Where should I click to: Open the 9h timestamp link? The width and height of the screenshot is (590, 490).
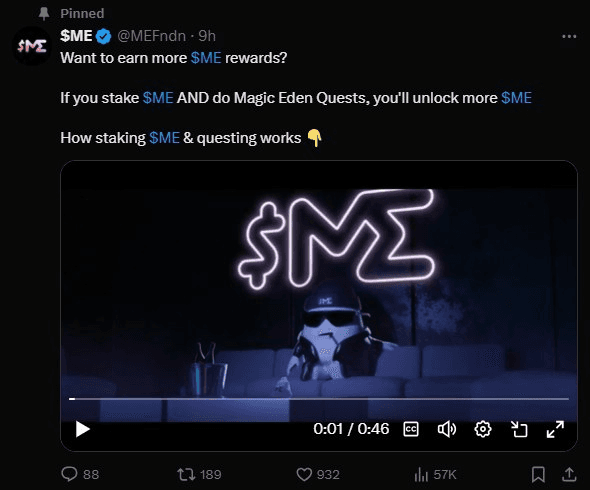207,36
